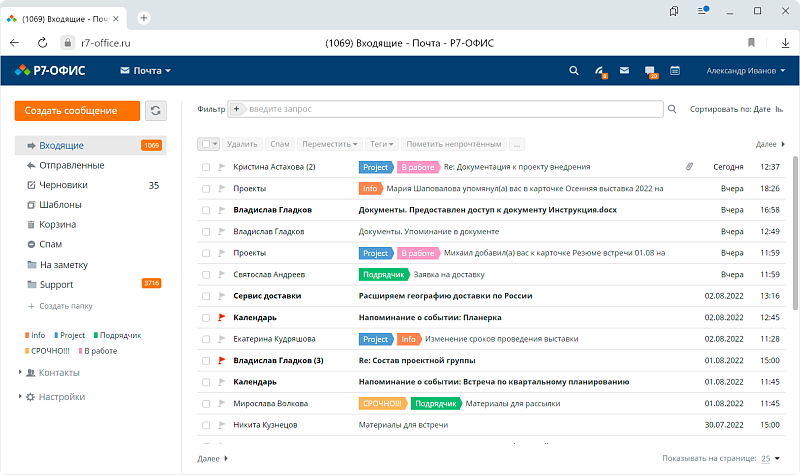Expand the Контакты section
The height and width of the screenshot is (475, 800).
pyautogui.click(x=59, y=372)
